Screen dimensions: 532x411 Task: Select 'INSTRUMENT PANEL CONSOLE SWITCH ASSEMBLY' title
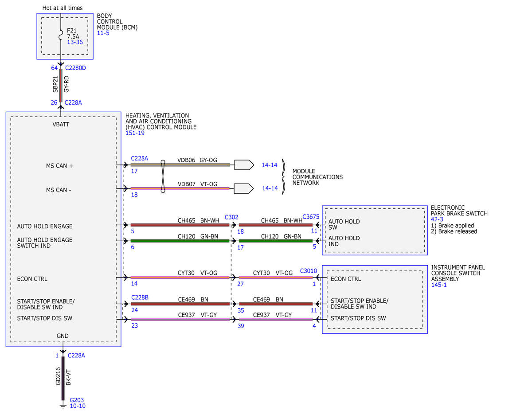pos(458,273)
